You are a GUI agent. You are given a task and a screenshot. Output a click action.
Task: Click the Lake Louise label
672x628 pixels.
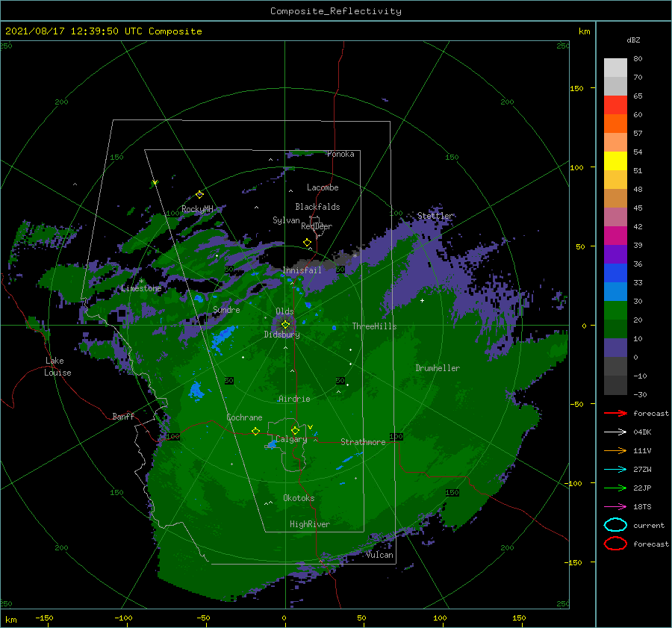(x=57, y=367)
